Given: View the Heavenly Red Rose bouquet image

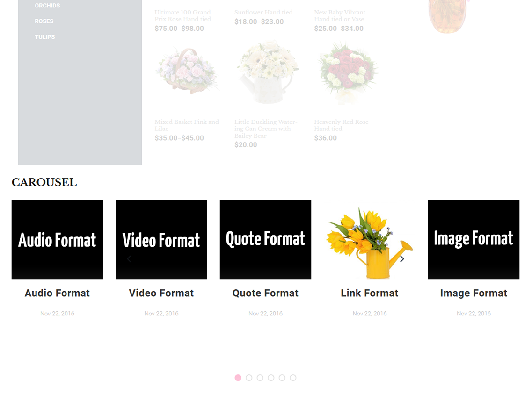Looking at the screenshot, I should coord(347,72).
